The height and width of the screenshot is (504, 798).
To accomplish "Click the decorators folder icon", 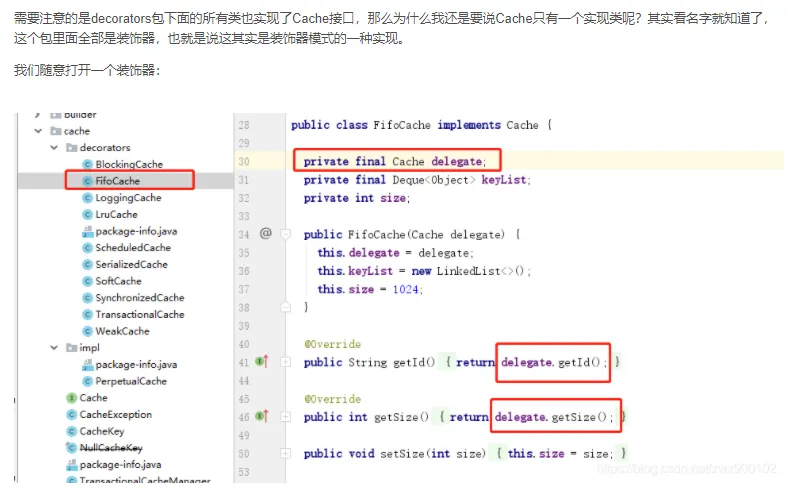I will [x=71, y=148].
